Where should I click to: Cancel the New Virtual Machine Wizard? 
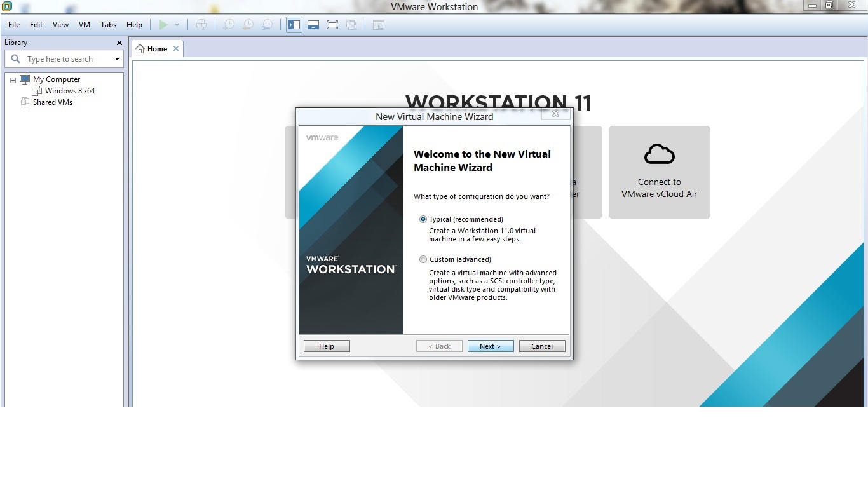(x=542, y=346)
